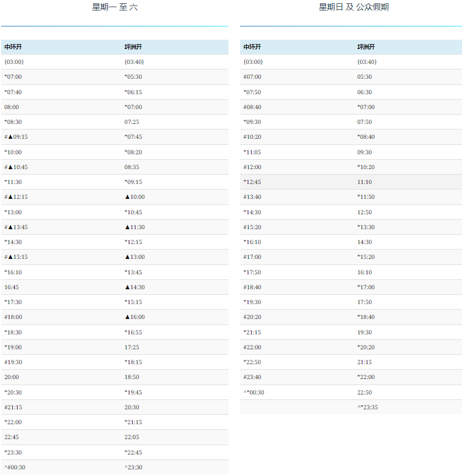
Task: Click the ^#00:30 last sailing
Action: click(x=14, y=468)
